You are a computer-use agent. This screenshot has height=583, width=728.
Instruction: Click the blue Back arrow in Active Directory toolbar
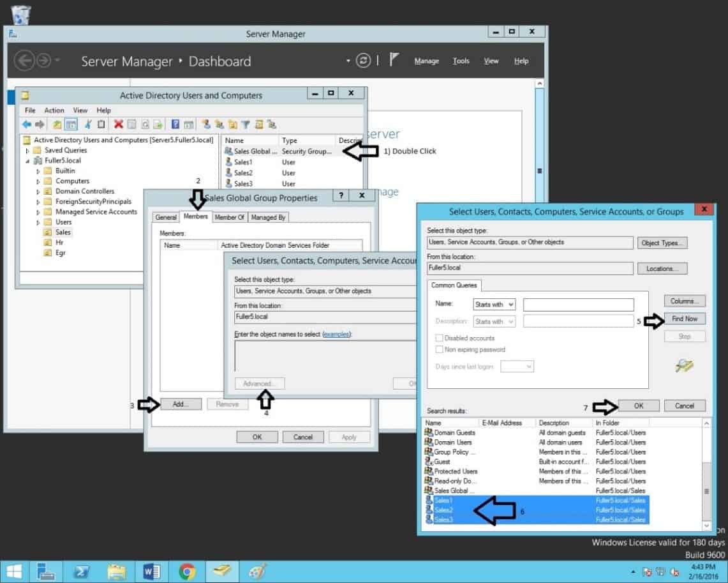26,125
